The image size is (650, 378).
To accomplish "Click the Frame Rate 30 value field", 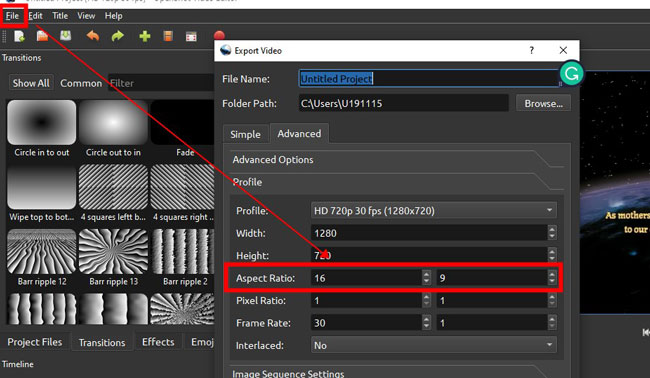I will [366, 322].
